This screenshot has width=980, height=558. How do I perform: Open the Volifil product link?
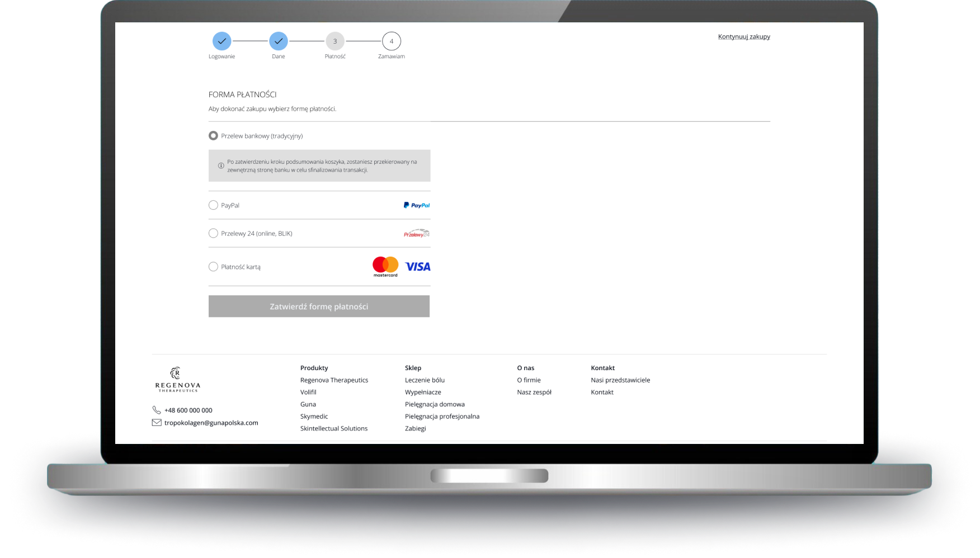point(308,392)
